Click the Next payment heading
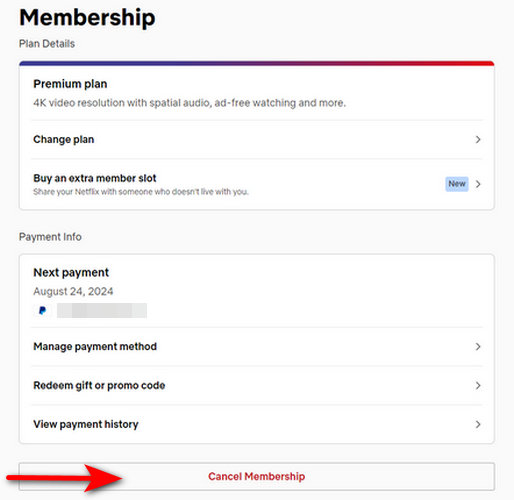 [71, 272]
